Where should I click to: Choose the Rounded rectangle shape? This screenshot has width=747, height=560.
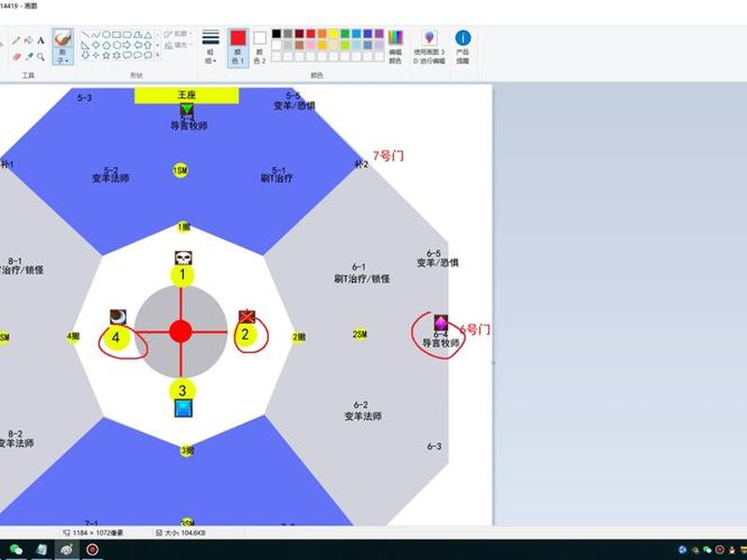tap(127, 35)
